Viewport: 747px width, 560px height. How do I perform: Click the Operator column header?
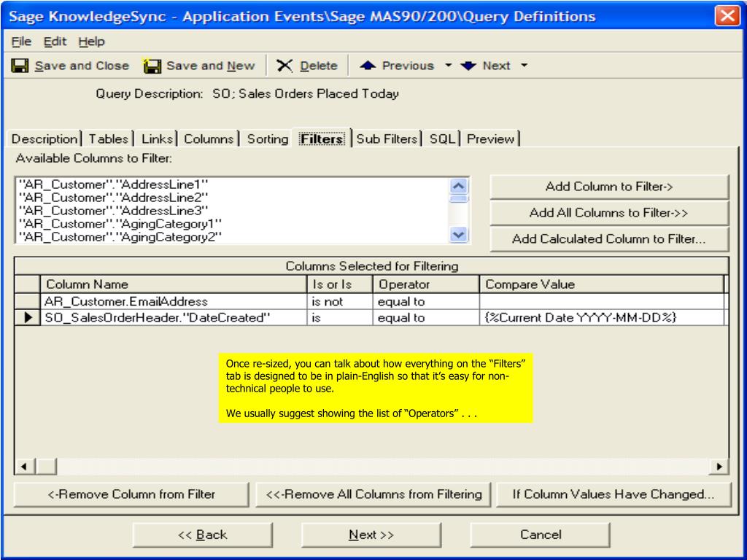tap(426, 284)
